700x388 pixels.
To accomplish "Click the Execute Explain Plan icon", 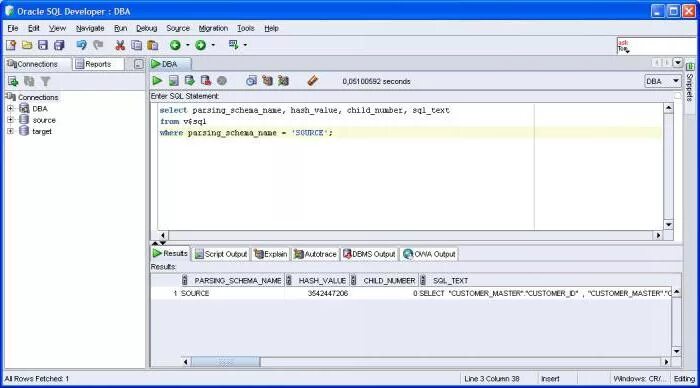I will point(267,81).
